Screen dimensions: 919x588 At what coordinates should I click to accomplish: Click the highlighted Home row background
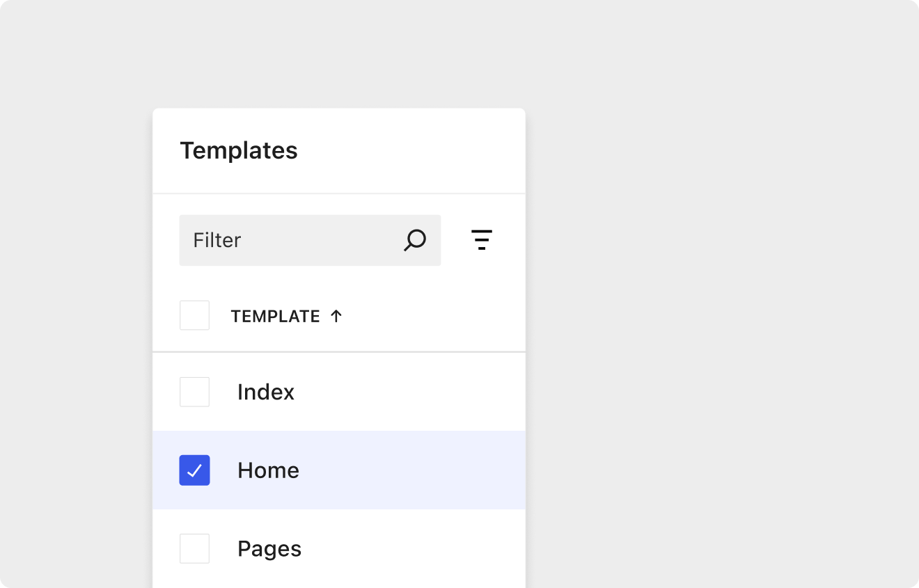point(383,470)
